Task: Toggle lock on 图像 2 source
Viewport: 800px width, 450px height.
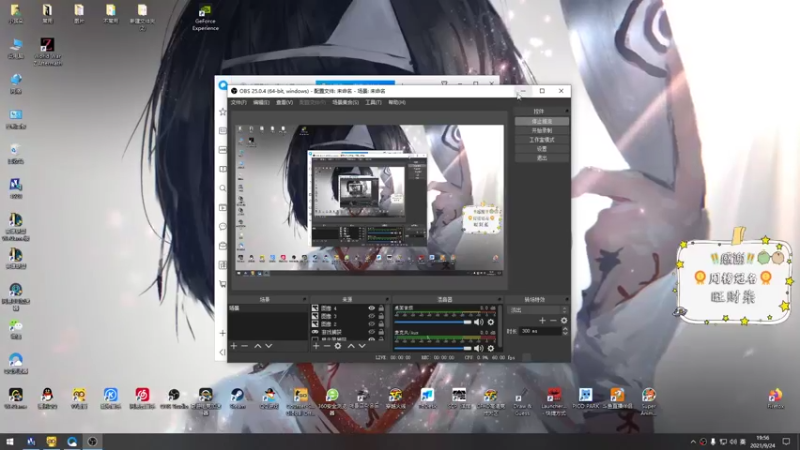Action: (381, 324)
